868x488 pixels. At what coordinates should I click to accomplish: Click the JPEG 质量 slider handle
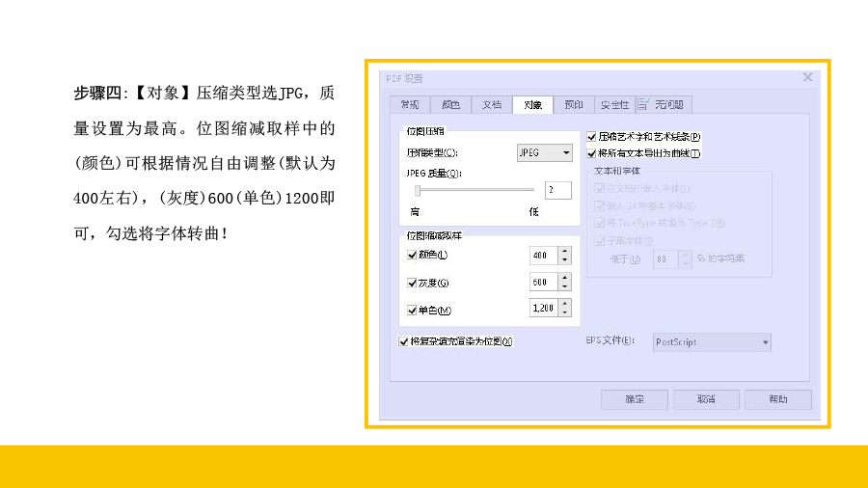point(418,190)
